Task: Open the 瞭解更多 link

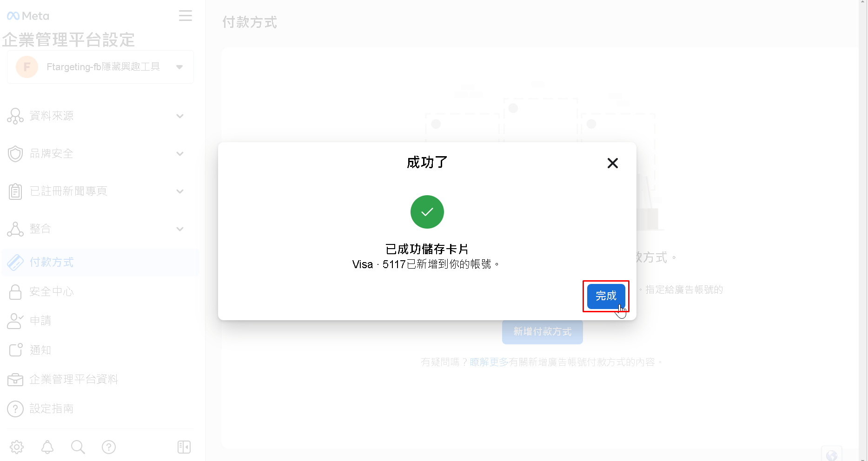Action: tap(489, 362)
